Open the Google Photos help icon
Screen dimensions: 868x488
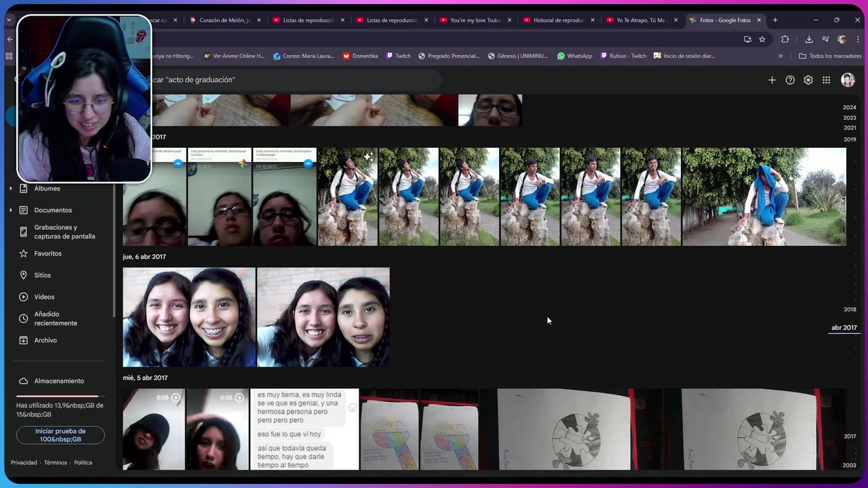point(790,80)
